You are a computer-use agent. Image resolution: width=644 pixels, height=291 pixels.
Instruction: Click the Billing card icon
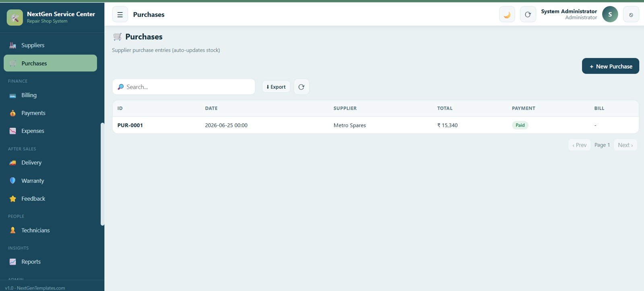[13, 96]
